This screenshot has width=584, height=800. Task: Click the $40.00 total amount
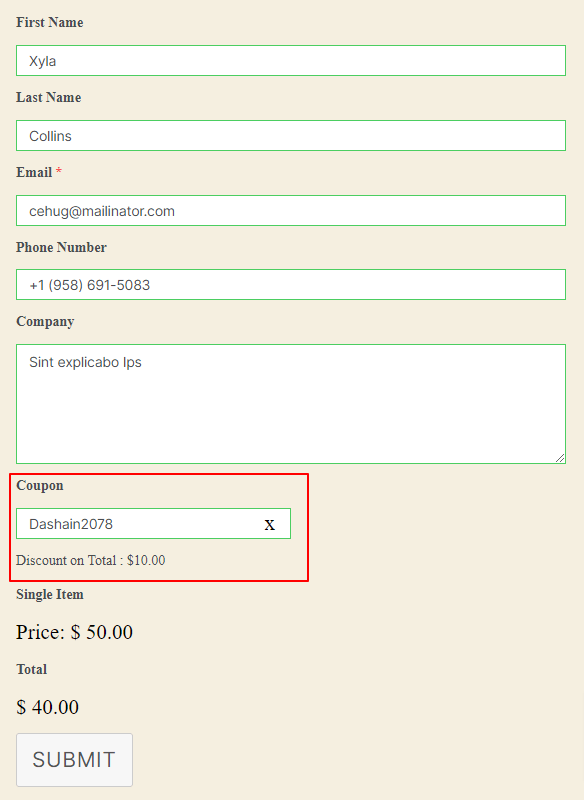(44, 707)
